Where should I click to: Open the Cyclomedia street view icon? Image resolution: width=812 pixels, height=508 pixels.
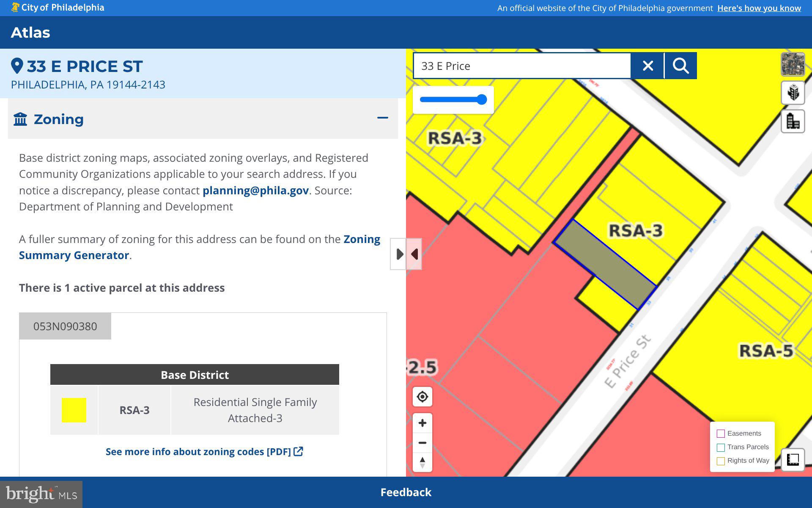(793, 93)
